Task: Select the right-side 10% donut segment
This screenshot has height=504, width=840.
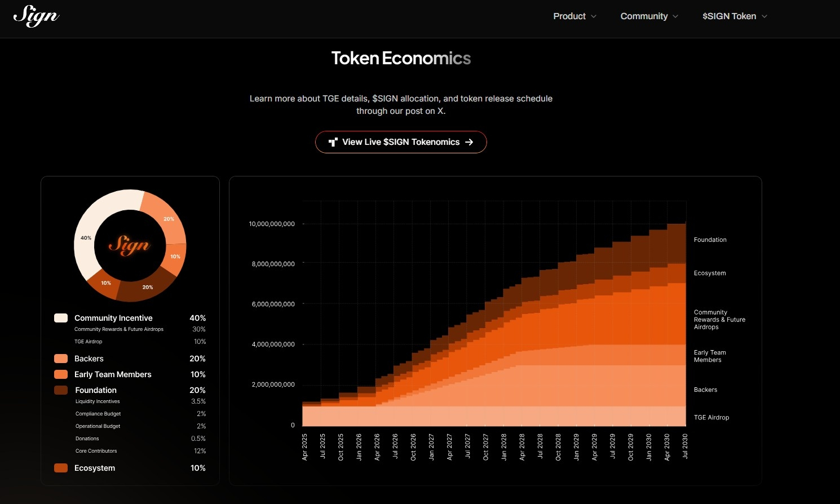Action: pyautogui.click(x=175, y=257)
